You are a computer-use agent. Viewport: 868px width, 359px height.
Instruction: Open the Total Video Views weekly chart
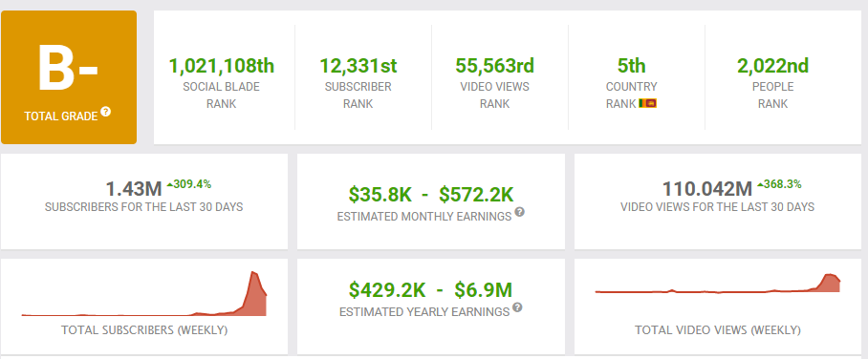pyautogui.click(x=718, y=284)
